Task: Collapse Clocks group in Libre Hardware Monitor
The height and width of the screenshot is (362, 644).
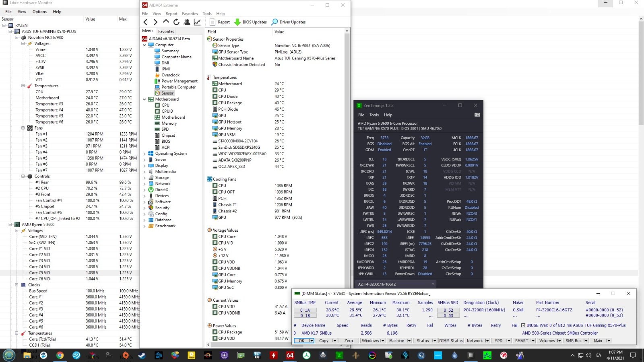Action: pos(17,285)
